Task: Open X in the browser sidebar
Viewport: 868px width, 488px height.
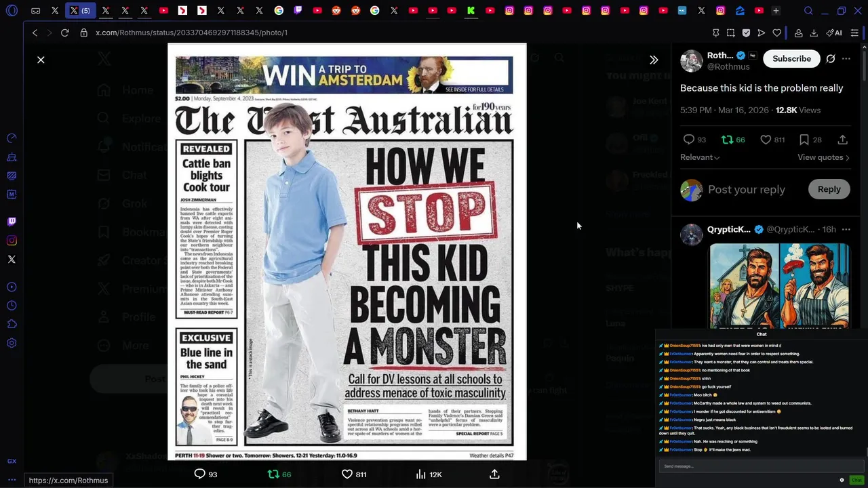Action: 12,260
